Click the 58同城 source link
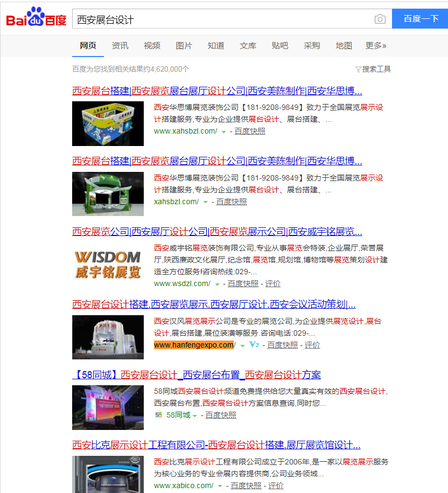Screen dimensions: 448x493 coord(178,415)
